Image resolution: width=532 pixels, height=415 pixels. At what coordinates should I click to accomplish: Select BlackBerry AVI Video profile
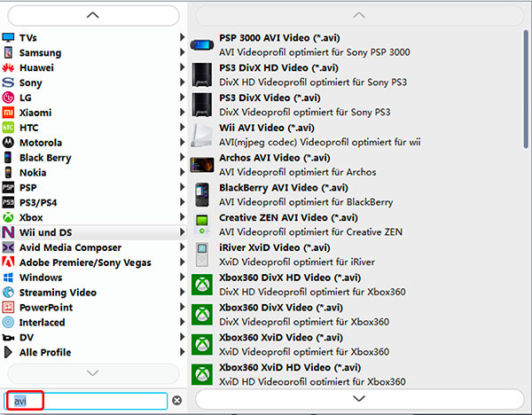[356, 195]
